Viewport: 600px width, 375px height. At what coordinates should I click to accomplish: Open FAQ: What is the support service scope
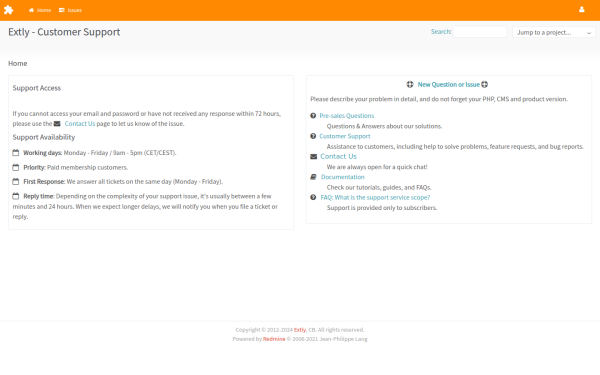point(375,197)
